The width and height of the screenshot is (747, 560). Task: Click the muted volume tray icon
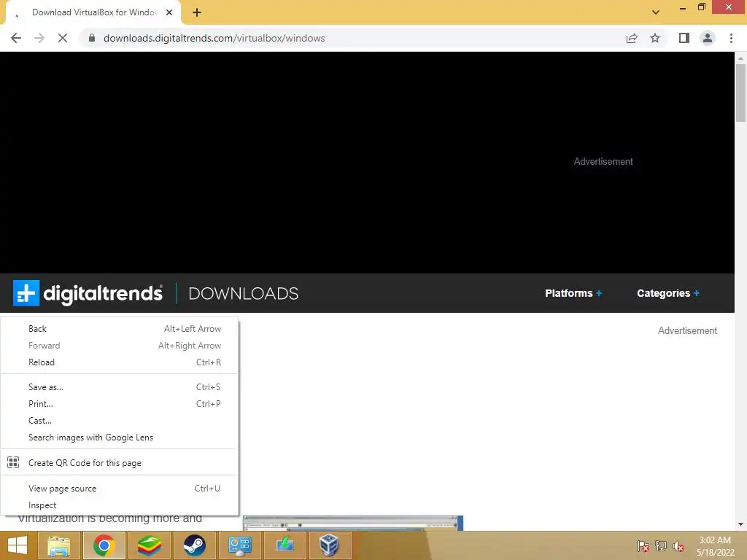point(678,546)
